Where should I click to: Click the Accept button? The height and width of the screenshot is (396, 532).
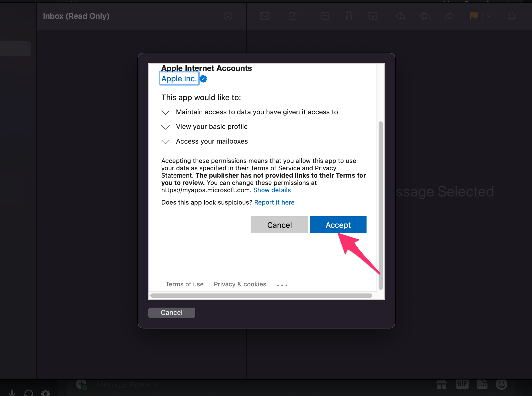pos(338,225)
